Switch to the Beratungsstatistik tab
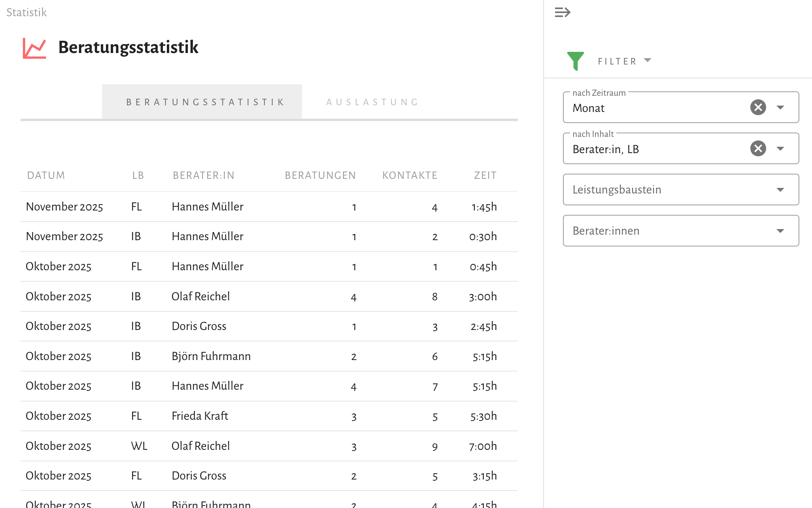 pos(202,102)
